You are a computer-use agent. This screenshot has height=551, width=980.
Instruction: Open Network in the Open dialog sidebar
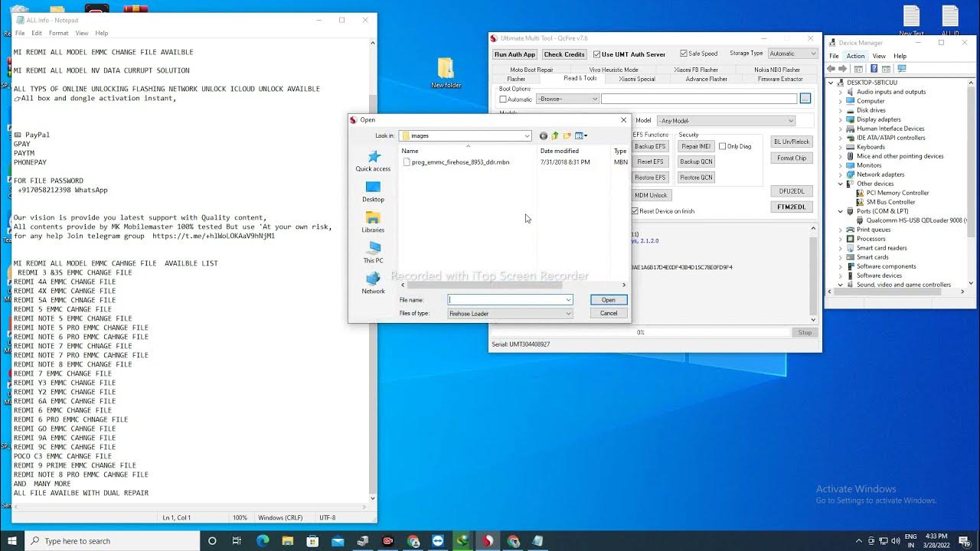tap(373, 283)
